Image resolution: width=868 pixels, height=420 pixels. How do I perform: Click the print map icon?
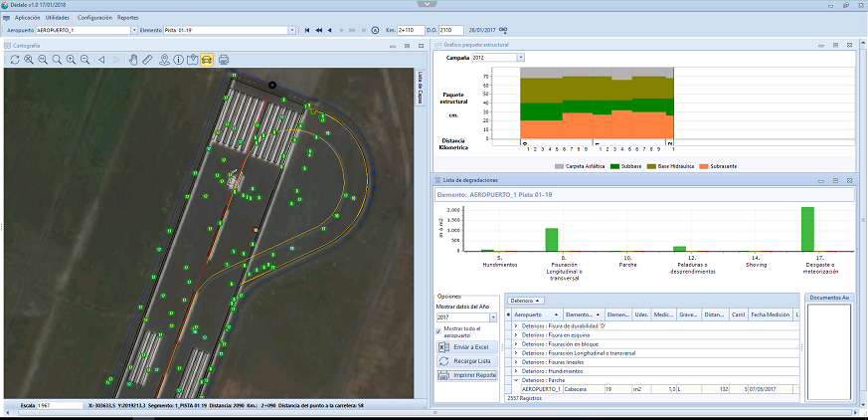click(224, 60)
